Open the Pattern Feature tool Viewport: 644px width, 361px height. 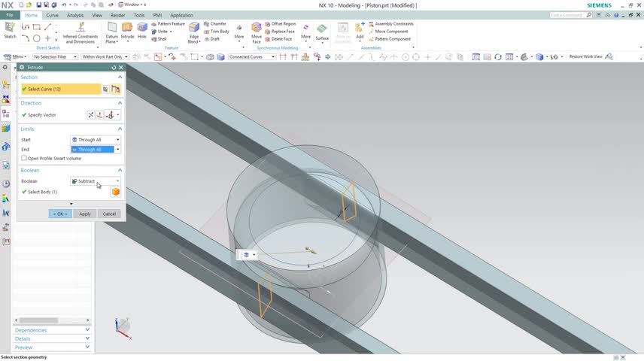click(x=168, y=24)
